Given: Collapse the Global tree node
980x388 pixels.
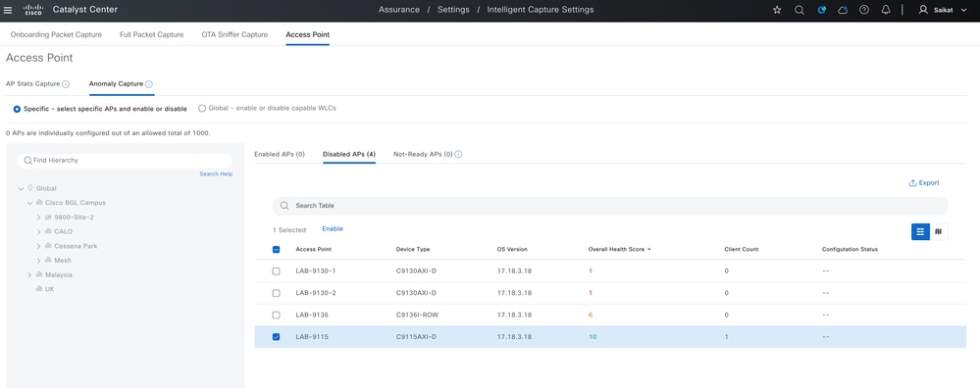Looking at the screenshot, I should tap(21, 188).
